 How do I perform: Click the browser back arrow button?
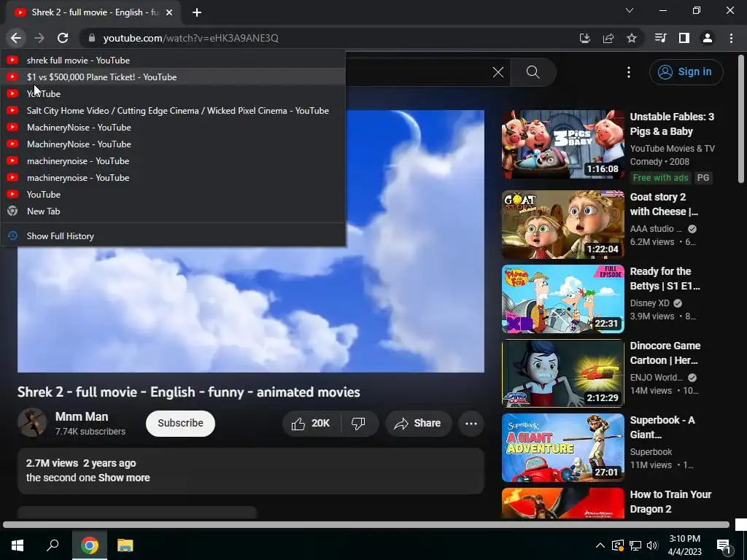point(16,38)
